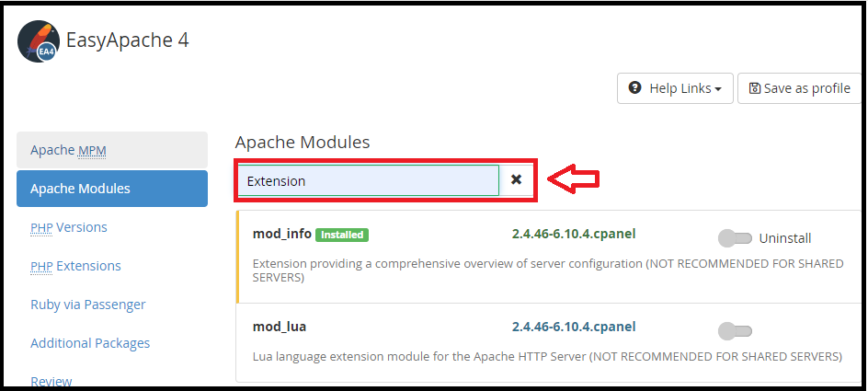Click the question mark help icon

pos(635,88)
